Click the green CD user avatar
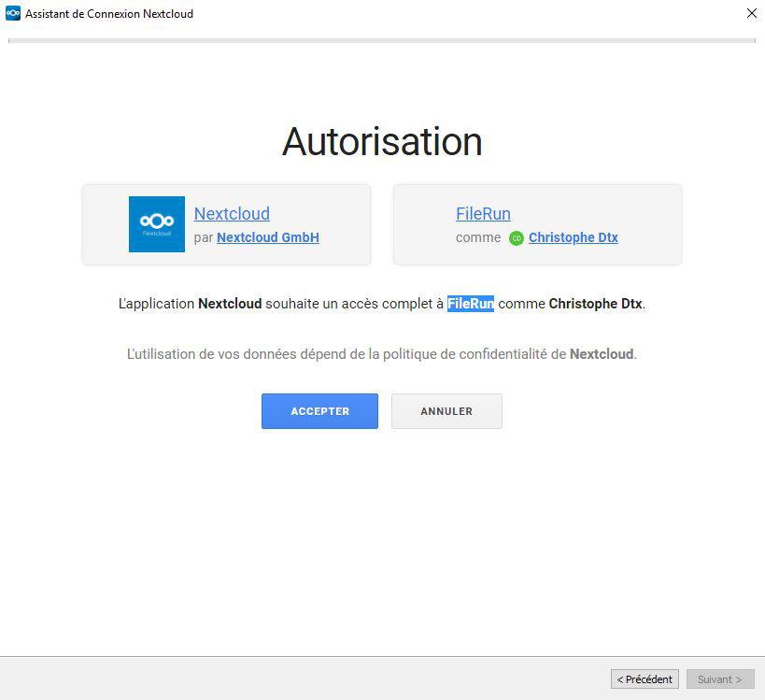 (x=517, y=238)
